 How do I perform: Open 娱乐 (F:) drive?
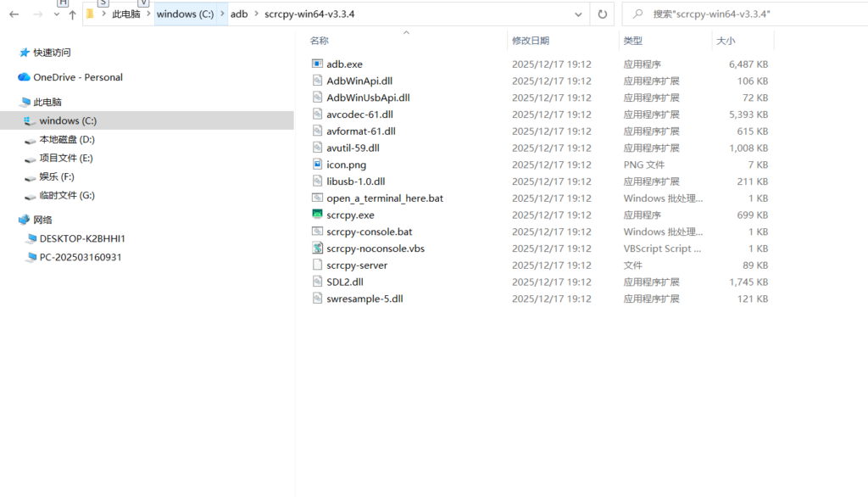57,176
